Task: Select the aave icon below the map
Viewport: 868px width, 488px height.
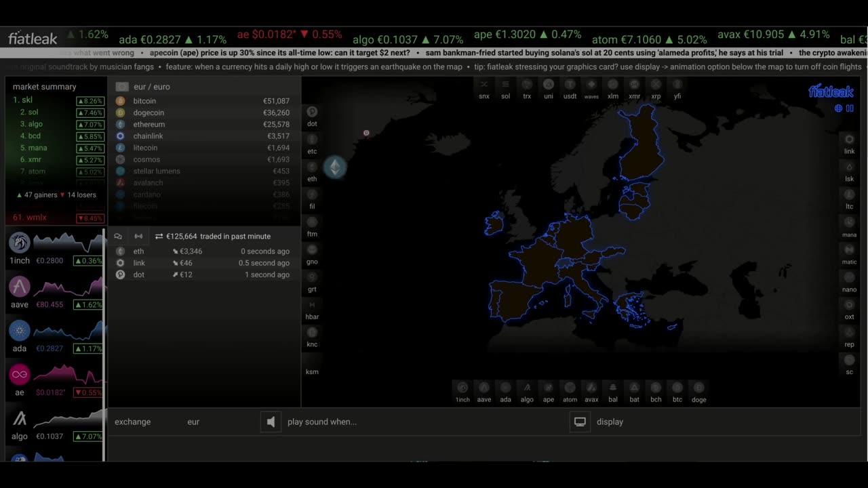Action: click(484, 388)
